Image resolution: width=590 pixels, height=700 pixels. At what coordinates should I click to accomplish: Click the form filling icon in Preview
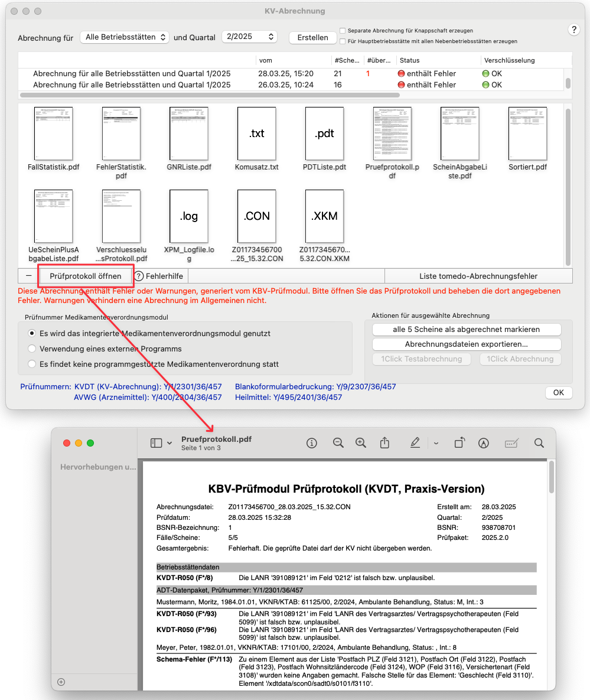coord(511,443)
